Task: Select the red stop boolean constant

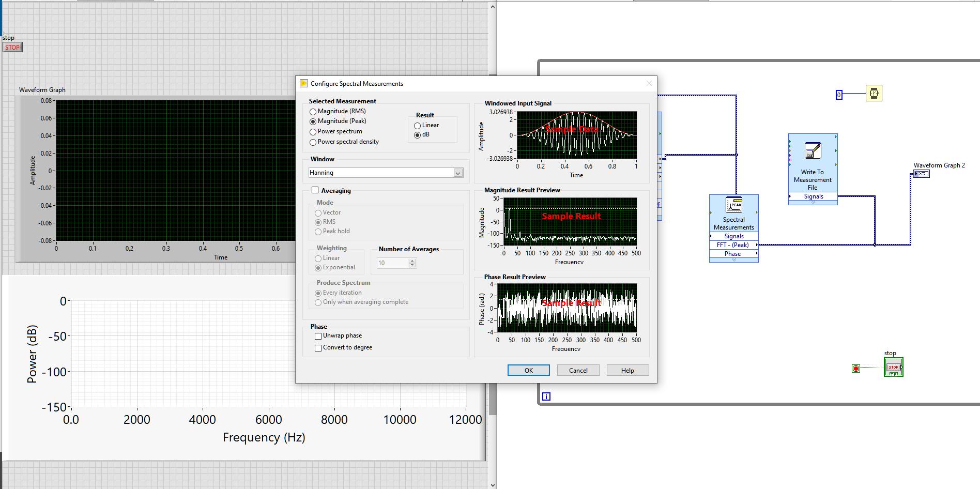Action: 856,369
